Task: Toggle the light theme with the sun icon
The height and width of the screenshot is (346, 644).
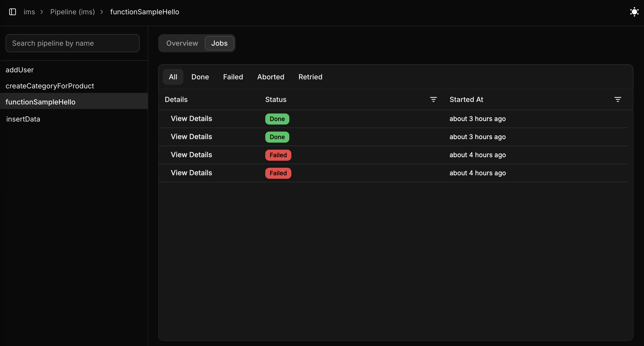Action: click(634, 12)
